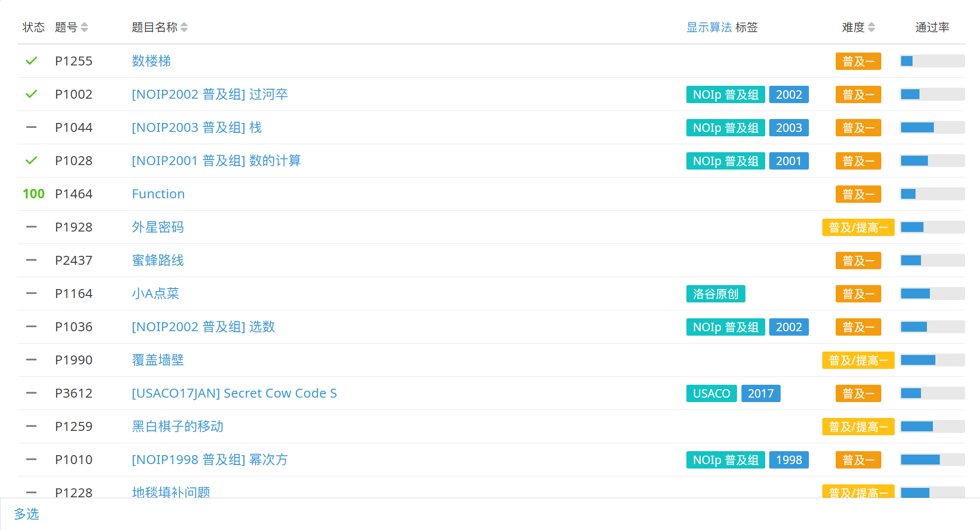This screenshot has width=980, height=530.
Task: Click the green checkmark beside P1028
Action: click(x=31, y=161)
